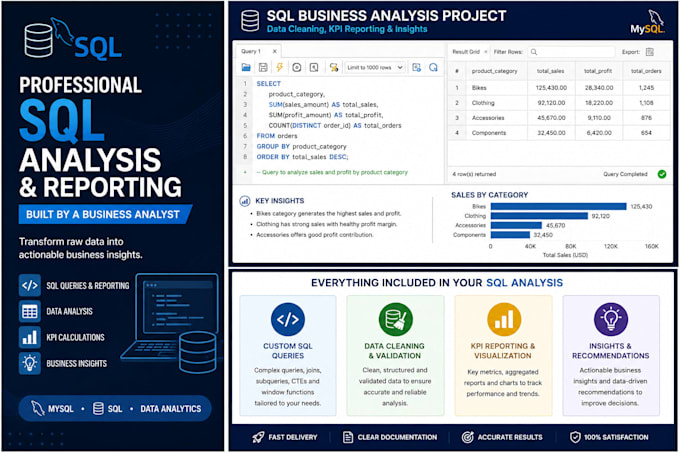The image size is (680, 453).
Task: Click the Components bar in Sales by Category chart
Action: pos(510,235)
